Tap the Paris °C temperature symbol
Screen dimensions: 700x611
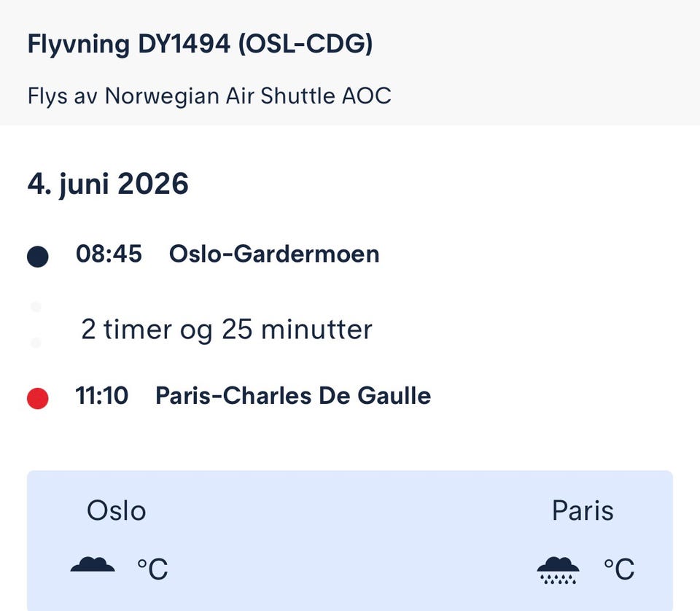(618, 569)
